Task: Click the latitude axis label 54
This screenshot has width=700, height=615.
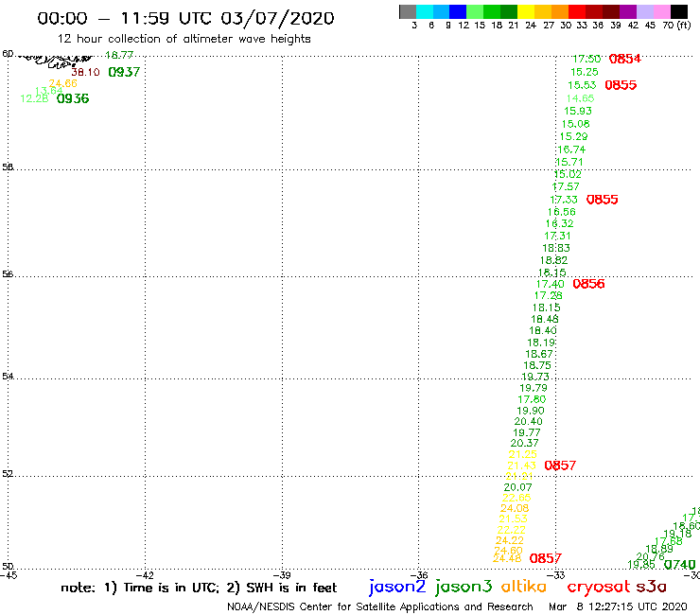Action: [x=8, y=377]
